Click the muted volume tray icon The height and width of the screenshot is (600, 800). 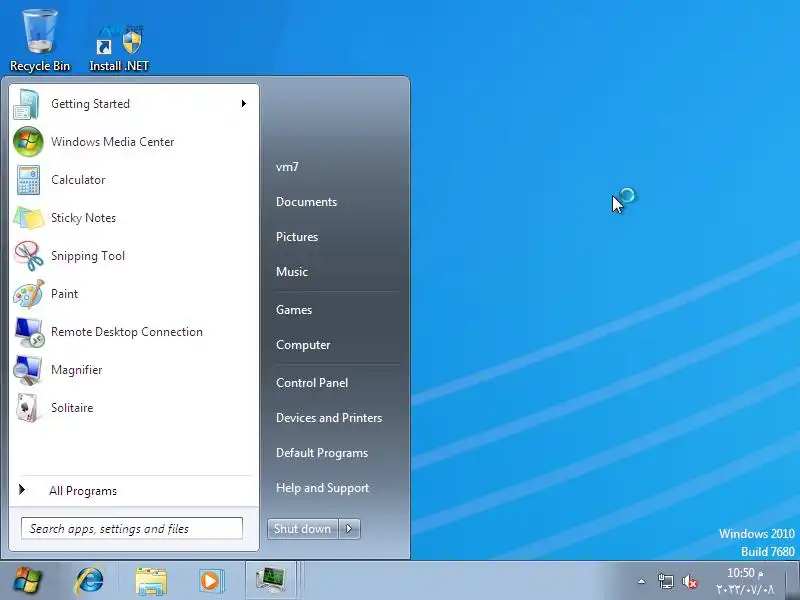pyautogui.click(x=690, y=581)
